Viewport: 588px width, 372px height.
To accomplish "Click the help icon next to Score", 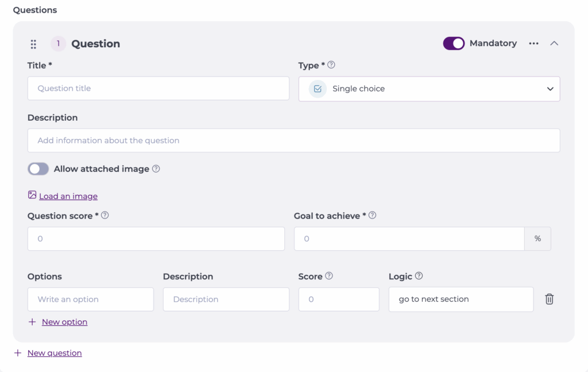I will point(329,276).
